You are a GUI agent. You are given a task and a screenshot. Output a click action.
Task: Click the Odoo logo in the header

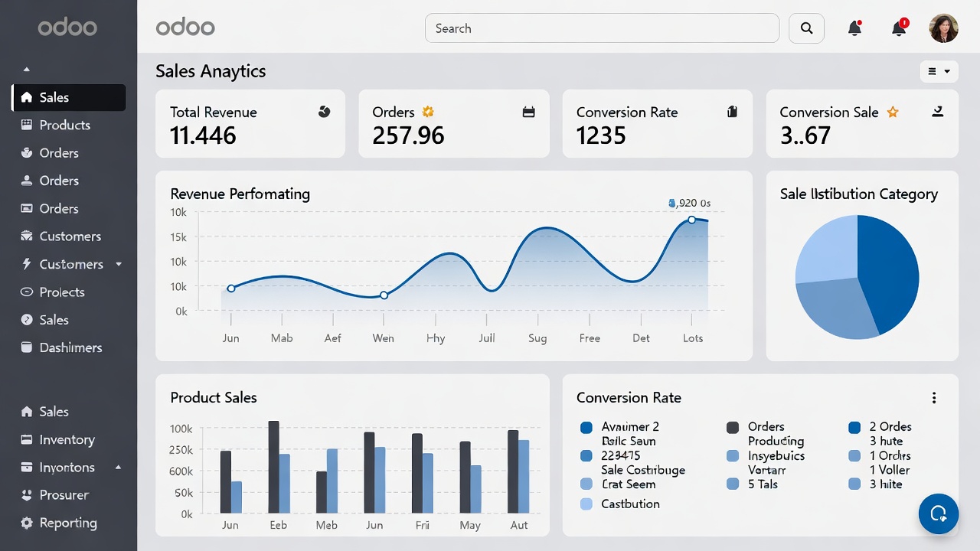tap(185, 28)
